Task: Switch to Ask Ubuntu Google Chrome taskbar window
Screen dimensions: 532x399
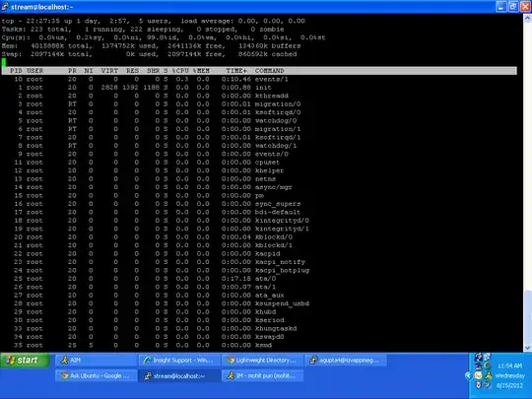Action: pyautogui.click(x=97, y=376)
